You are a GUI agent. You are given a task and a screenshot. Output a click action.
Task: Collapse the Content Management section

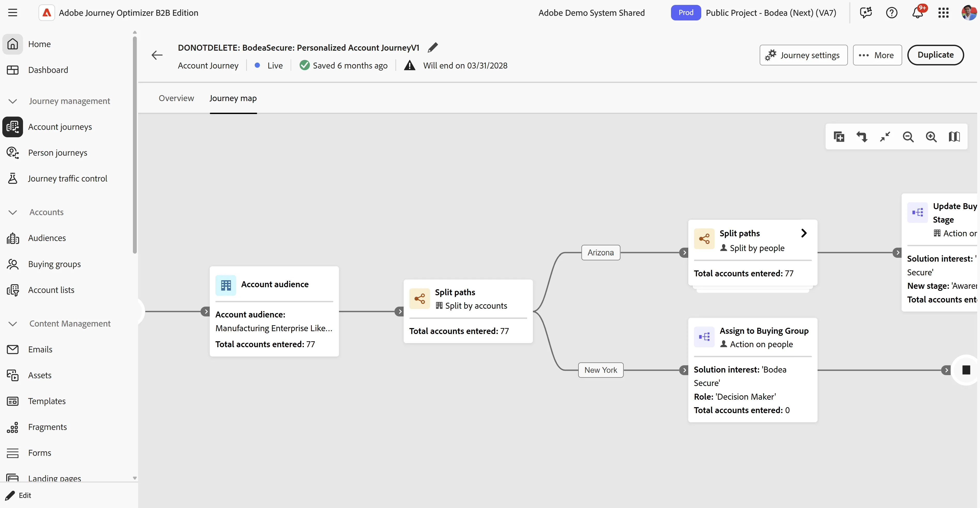coord(13,324)
